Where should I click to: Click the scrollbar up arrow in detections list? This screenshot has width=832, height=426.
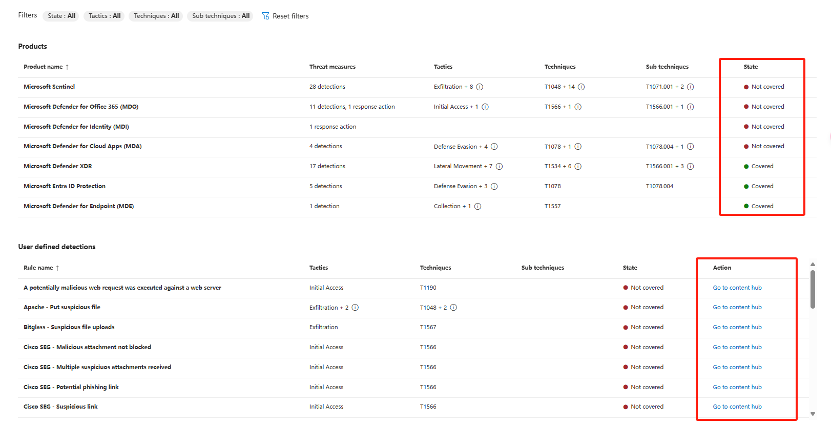(812, 264)
